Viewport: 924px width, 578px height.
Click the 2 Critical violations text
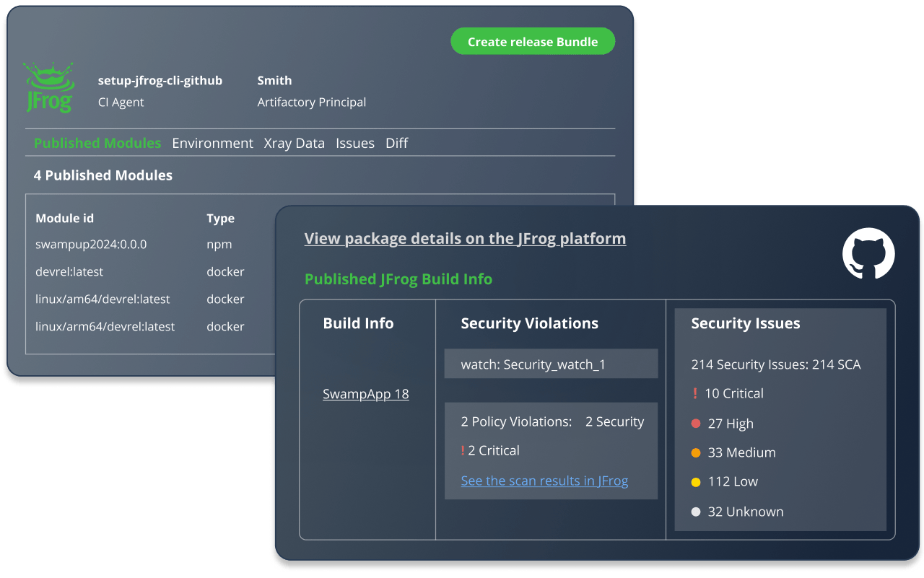click(494, 450)
